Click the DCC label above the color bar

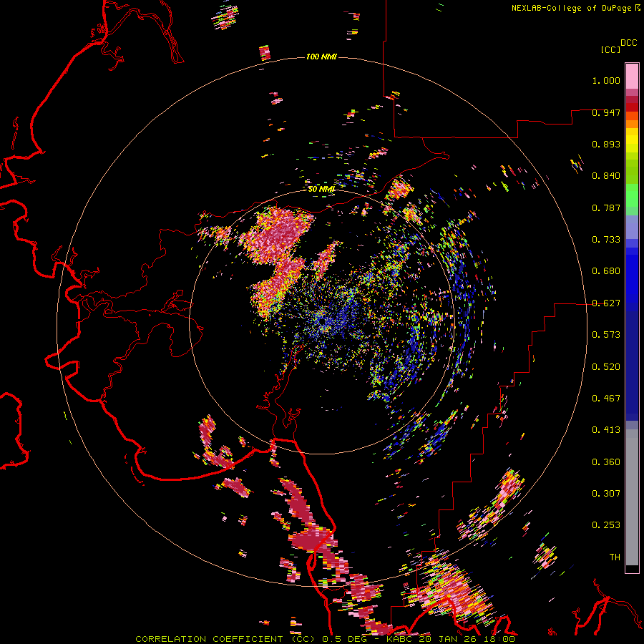[629, 43]
